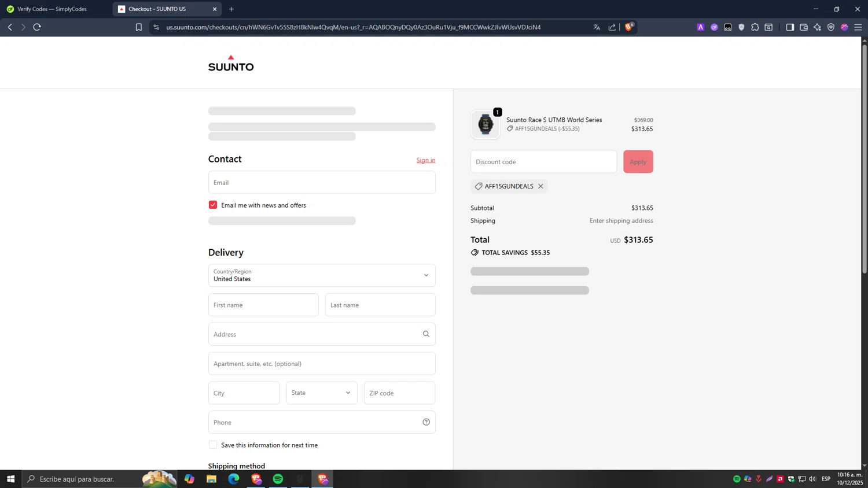Click the Enter shipping address text
Image resolution: width=868 pixels, height=488 pixels.
pyautogui.click(x=621, y=220)
